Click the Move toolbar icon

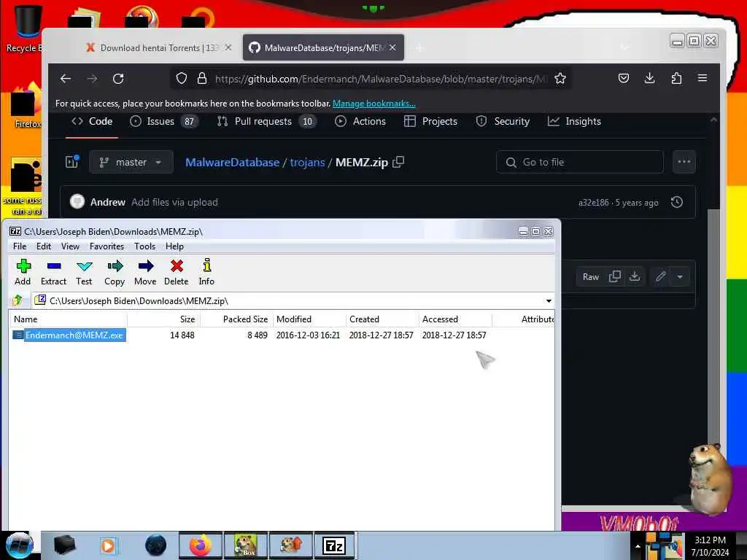click(145, 273)
